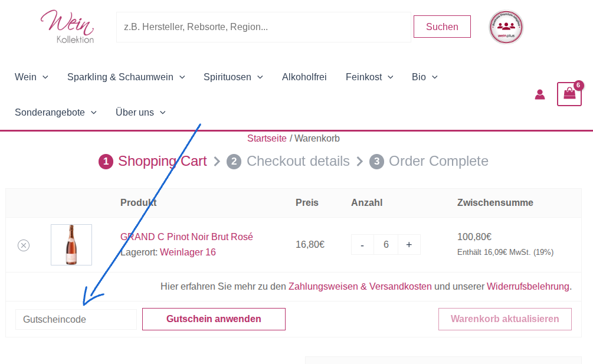The image size is (593, 364).
Task: Open the GRAND C Pinot Noir product link
Action: (x=186, y=237)
